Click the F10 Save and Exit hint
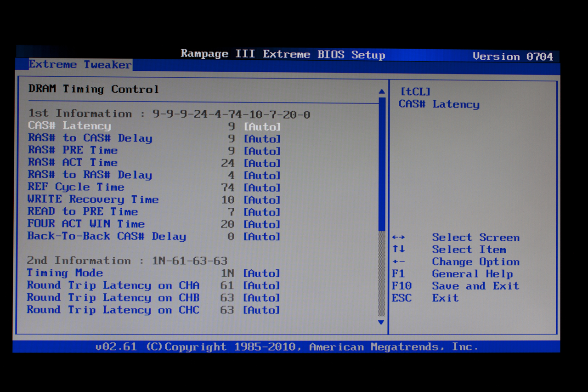 [x=455, y=286]
